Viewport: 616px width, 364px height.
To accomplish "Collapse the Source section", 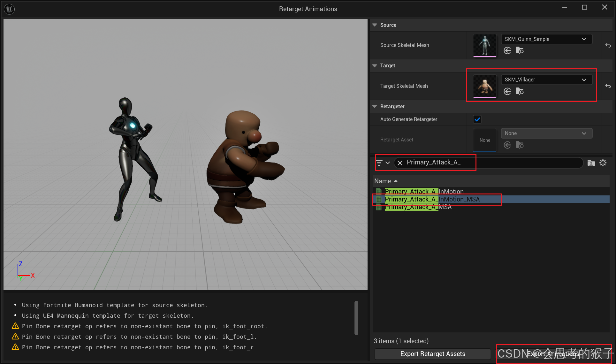I will (x=375, y=25).
